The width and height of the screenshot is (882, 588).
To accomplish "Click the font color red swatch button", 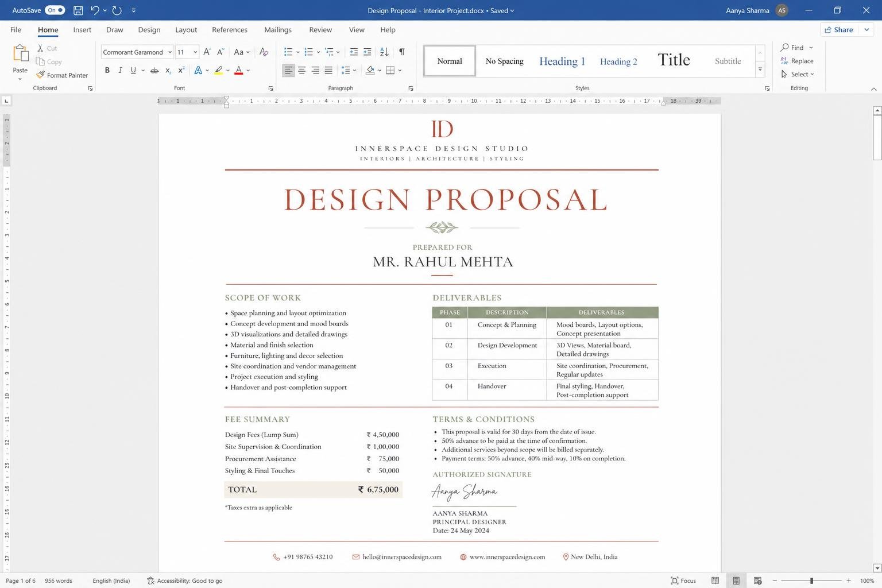I will [x=239, y=70].
